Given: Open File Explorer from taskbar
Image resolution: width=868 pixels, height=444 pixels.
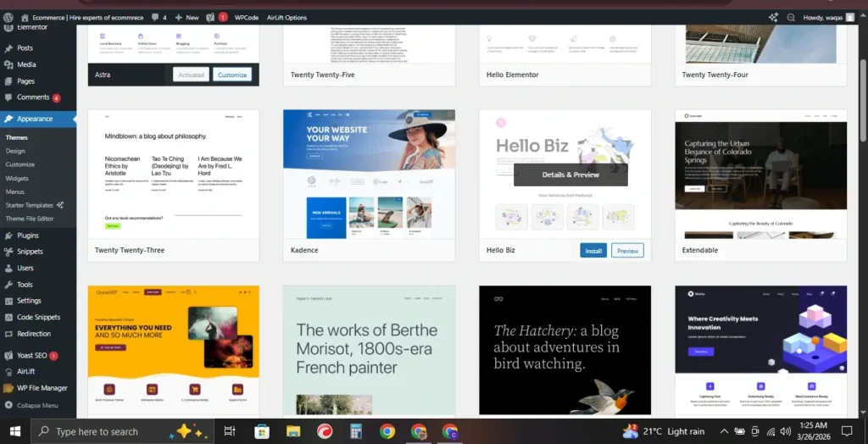Looking at the screenshot, I should pos(292,431).
